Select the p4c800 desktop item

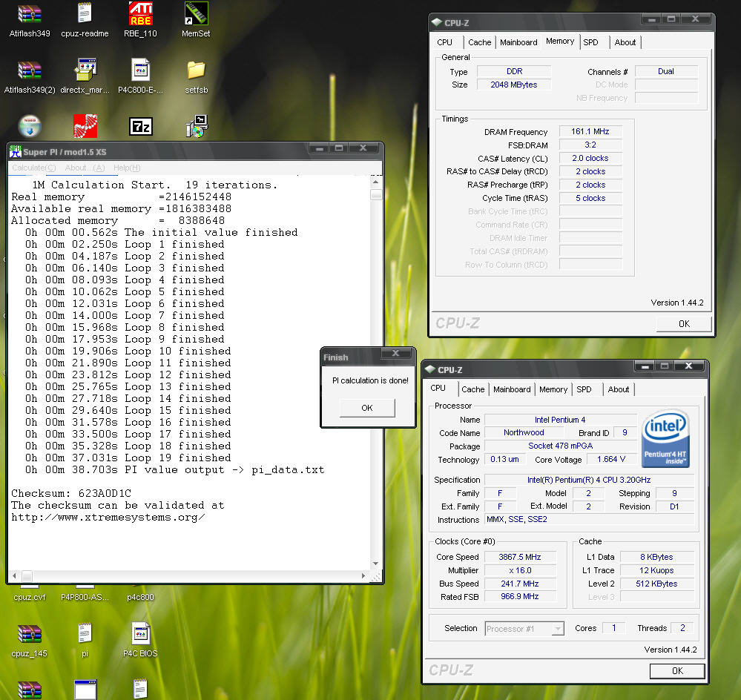pos(140,597)
